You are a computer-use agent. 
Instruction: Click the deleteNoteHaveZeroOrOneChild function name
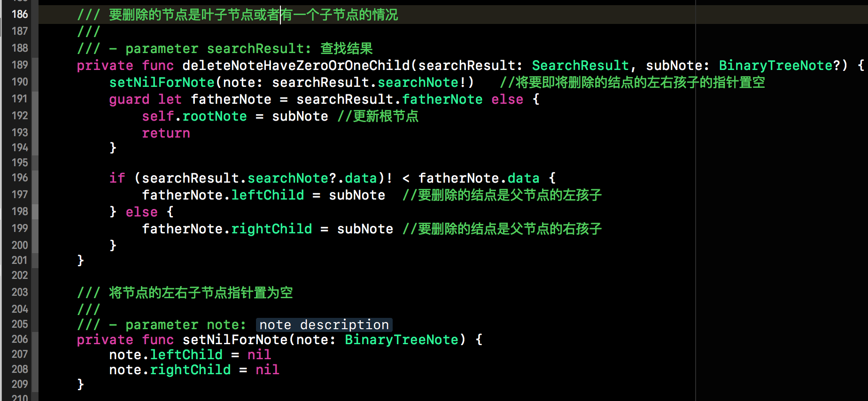tap(296, 65)
